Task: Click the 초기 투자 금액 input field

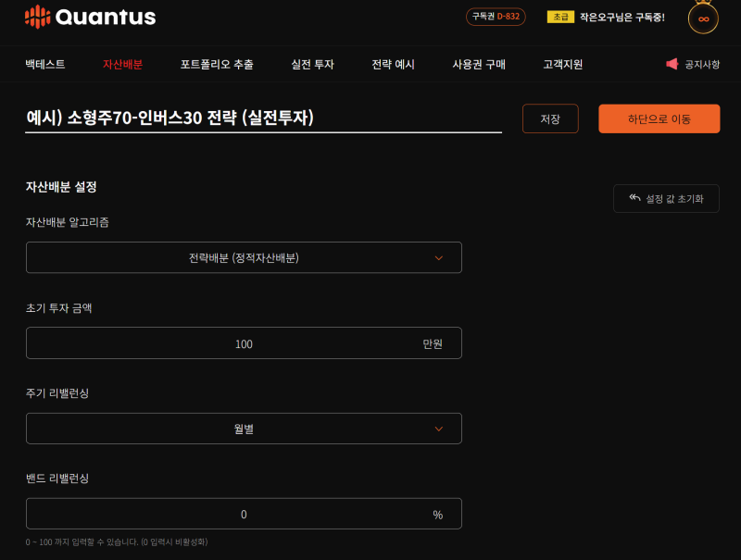Action: pos(244,343)
